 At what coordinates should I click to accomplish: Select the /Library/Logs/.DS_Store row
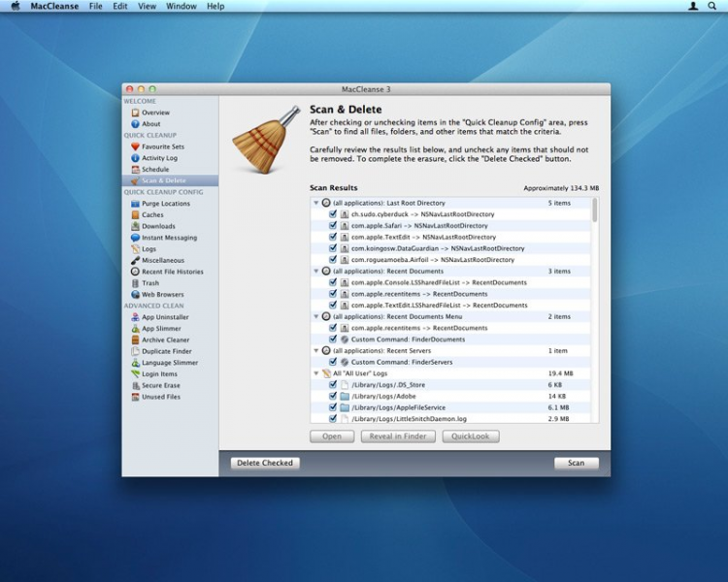[x=450, y=385]
